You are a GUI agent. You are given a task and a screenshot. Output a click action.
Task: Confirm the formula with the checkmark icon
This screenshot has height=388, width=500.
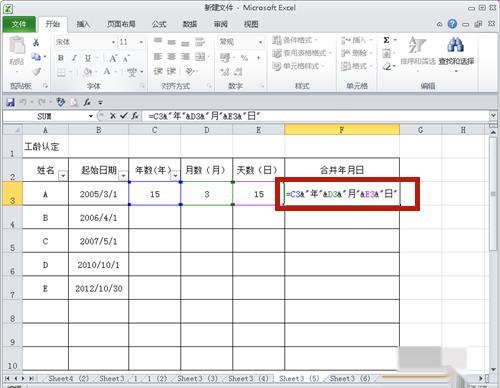124,116
